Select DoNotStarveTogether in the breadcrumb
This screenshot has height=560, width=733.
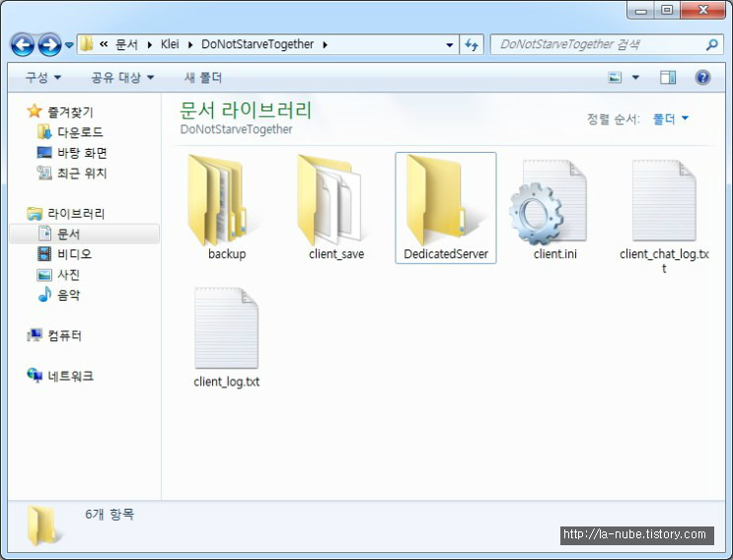[257, 44]
